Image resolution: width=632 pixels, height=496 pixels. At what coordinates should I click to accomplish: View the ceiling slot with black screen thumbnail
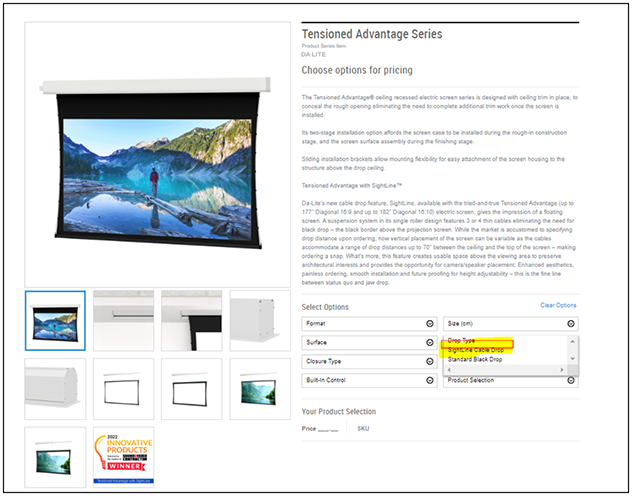point(191,321)
